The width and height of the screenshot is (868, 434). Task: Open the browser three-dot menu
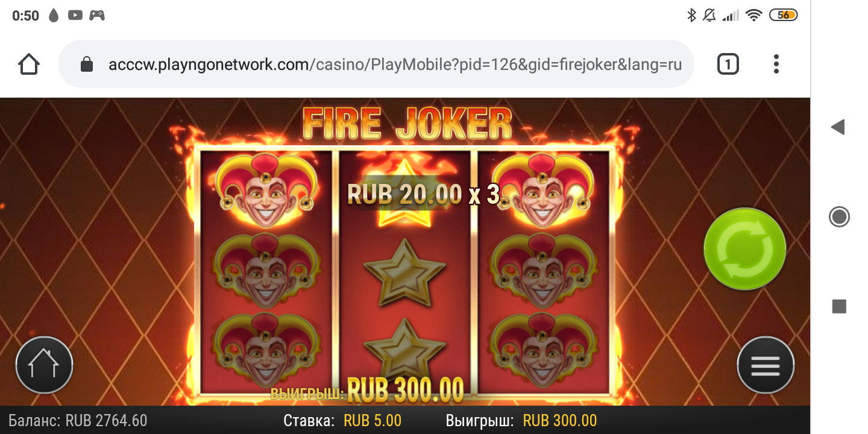coord(776,64)
